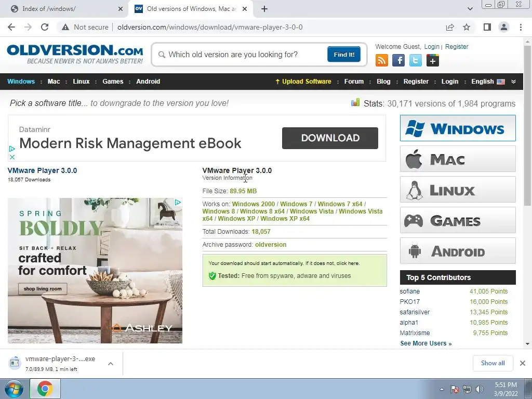
Task: Close the downloads bar
Action: point(523,363)
